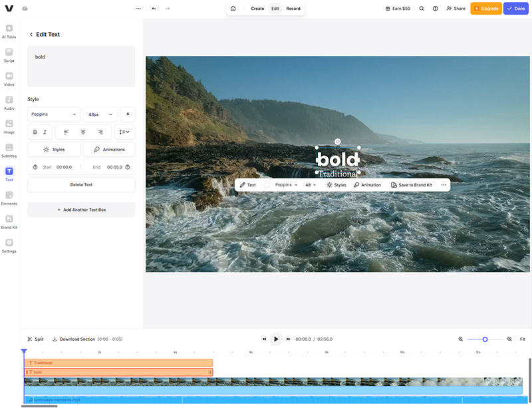Click the help question mark icon
The height and width of the screenshot is (408, 532).
click(x=435, y=9)
